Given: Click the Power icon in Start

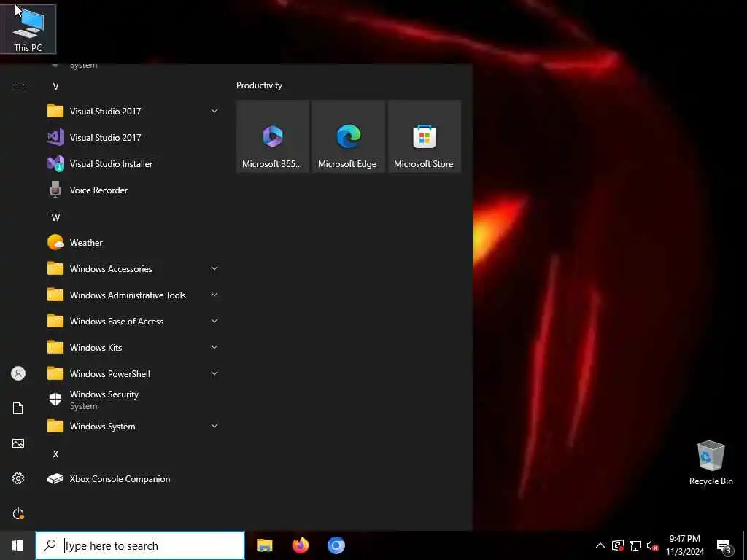Looking at the screenshot, I should (18, 513).
